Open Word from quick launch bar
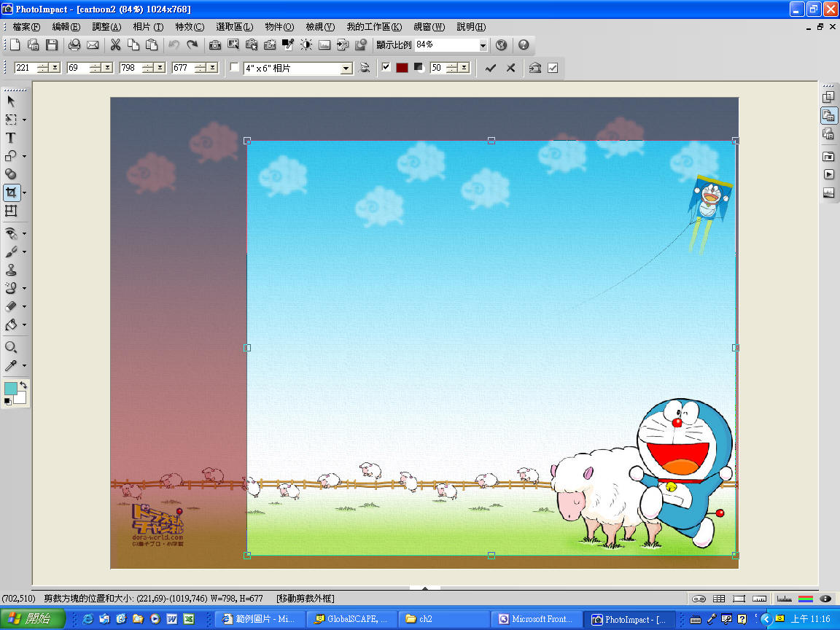 tap(172, 619)
